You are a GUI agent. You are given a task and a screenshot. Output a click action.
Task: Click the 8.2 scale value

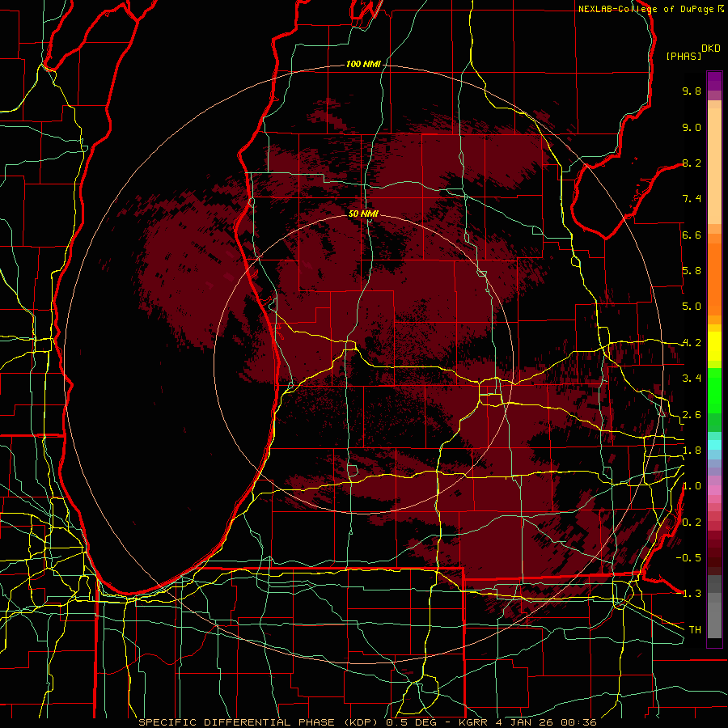point(692,163)
